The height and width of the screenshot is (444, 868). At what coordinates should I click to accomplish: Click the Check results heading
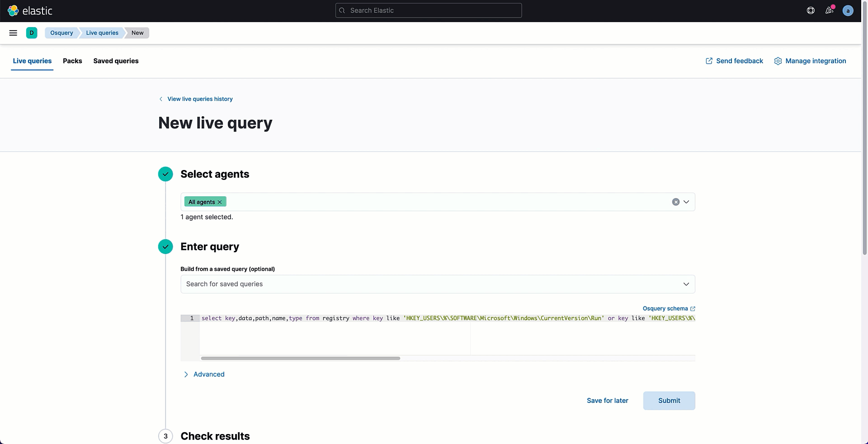click(215, 436)
